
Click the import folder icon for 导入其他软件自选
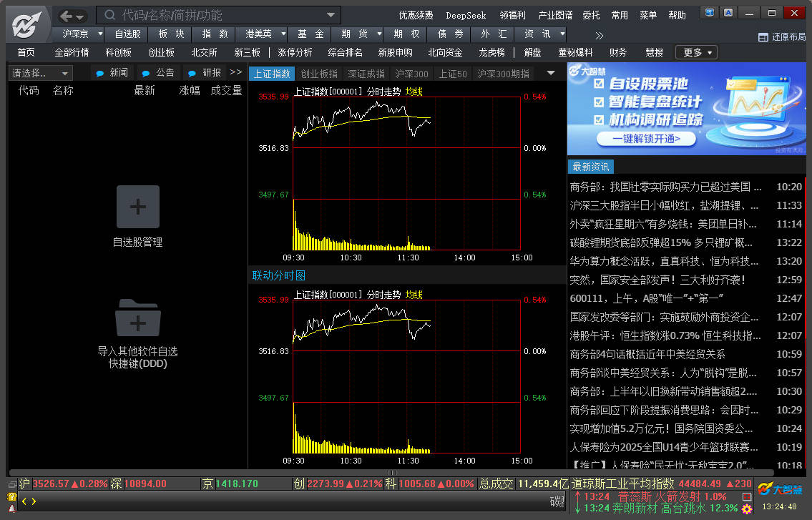click(x=138, y=318)
